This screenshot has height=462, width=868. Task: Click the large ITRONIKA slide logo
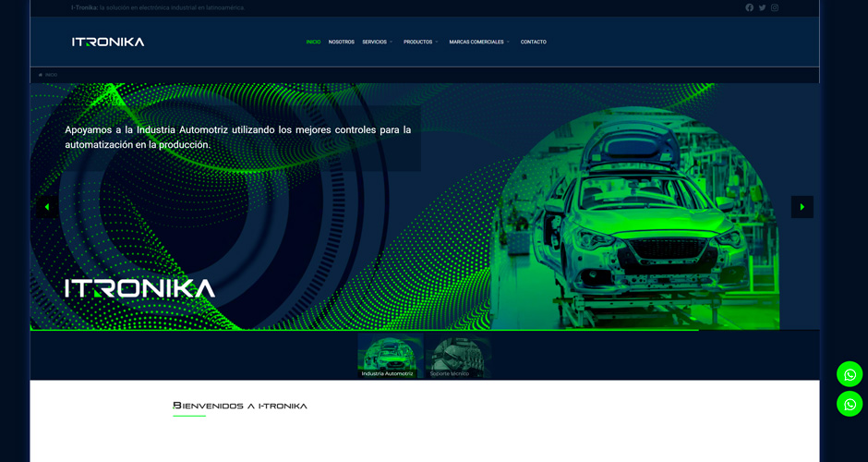[140, 288]
